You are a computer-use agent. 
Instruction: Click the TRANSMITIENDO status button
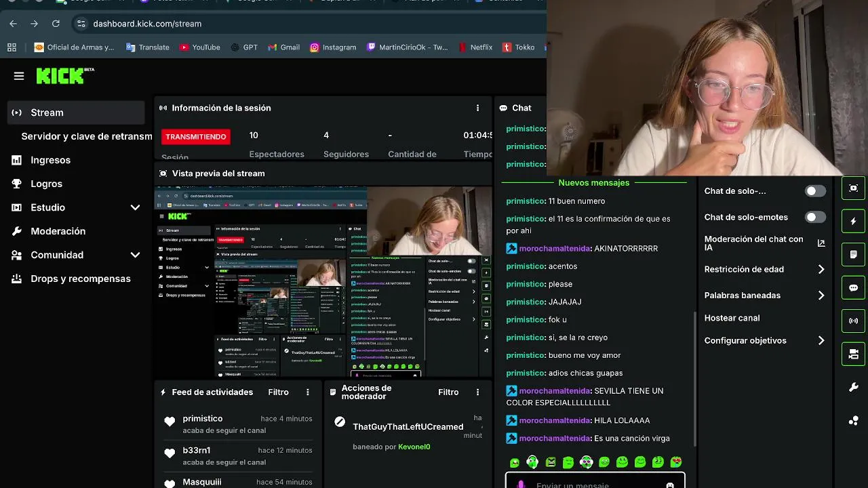tap(196, 137)
